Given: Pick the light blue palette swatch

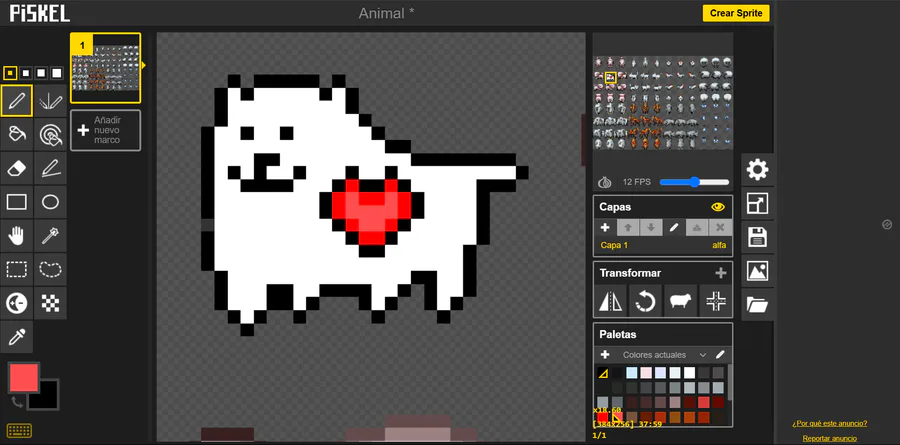Looking at the screenshot, I should point(631,373).
